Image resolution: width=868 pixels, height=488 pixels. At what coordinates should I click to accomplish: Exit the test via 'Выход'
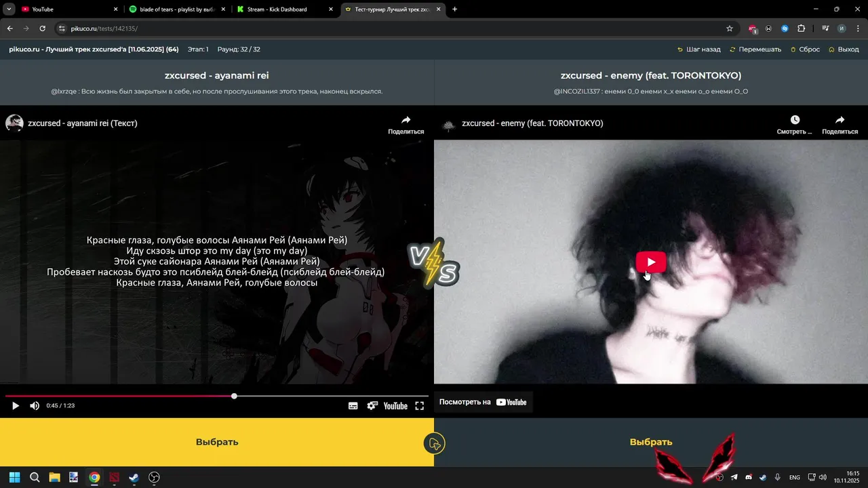844,49
